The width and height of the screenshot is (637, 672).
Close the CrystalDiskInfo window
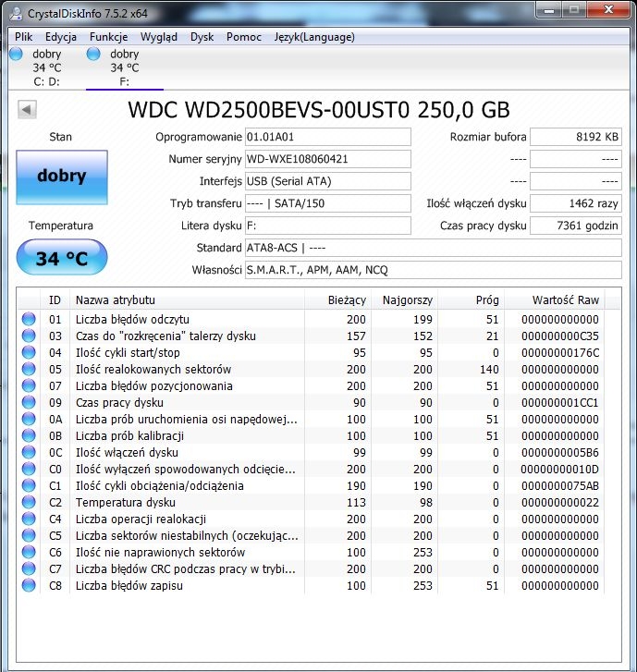608,10
